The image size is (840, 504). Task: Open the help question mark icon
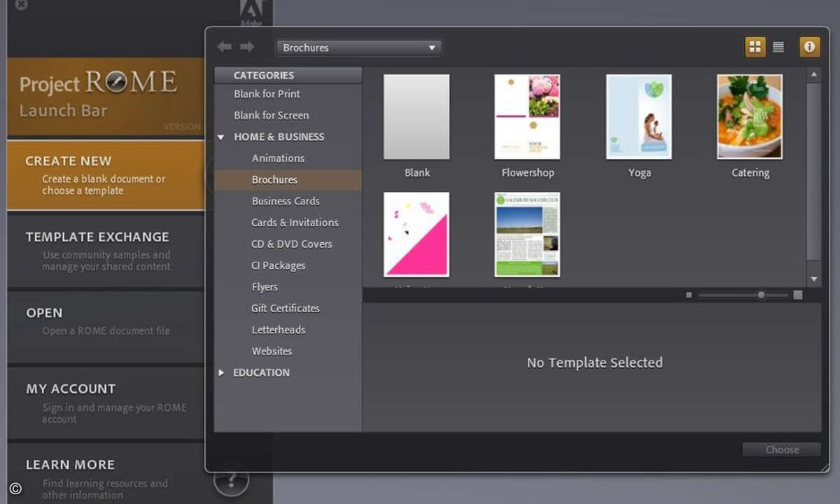click(230, 480)
